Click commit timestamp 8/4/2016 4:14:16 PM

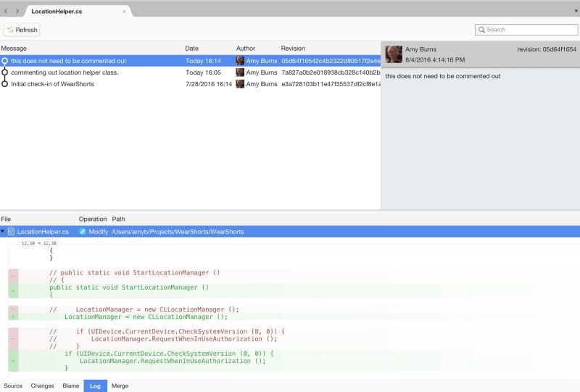click(435, 60)
